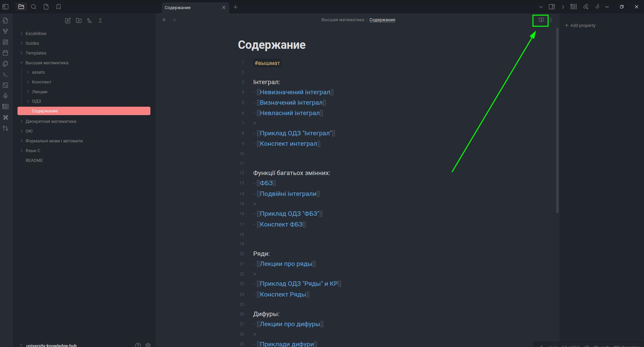Image resolution: width=644 pixels, height=347 pixels.
Task: Toggle the right sidebar panel
Action: 552,7
